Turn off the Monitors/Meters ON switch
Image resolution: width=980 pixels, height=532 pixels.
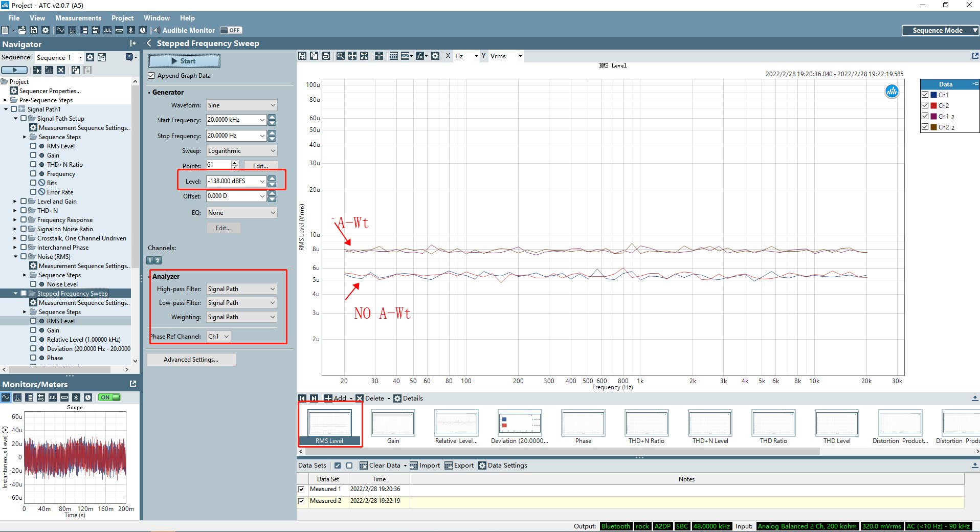[x=109, y=397]
